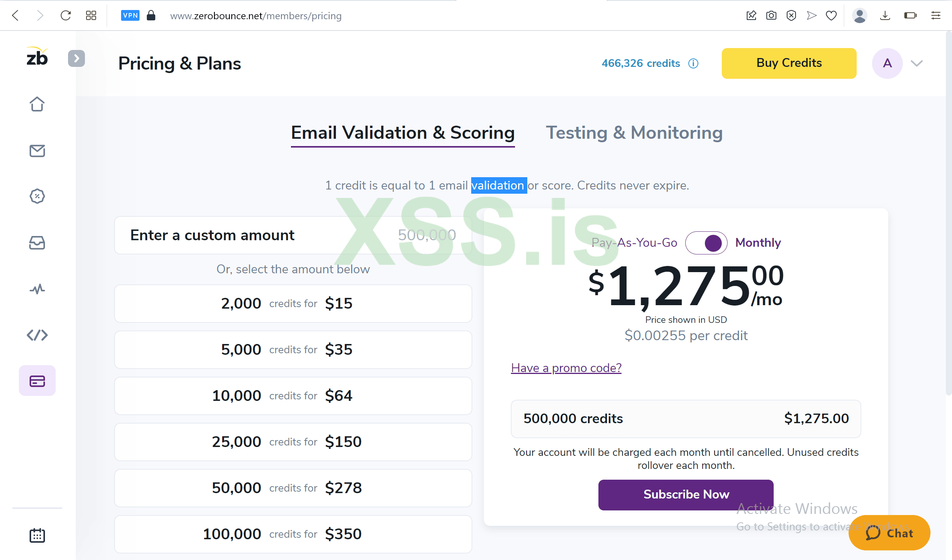
Task: Open the API code brackets icon
Action: pos(37,335)
